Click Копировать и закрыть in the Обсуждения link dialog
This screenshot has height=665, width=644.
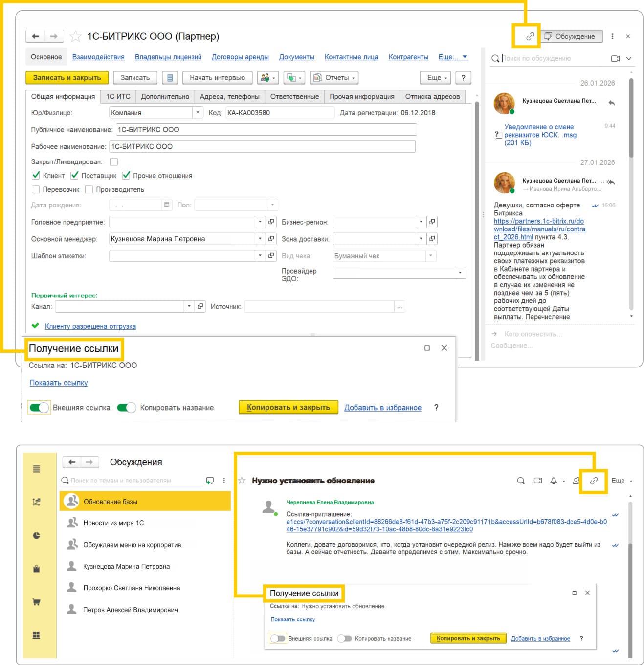(468, 638)
